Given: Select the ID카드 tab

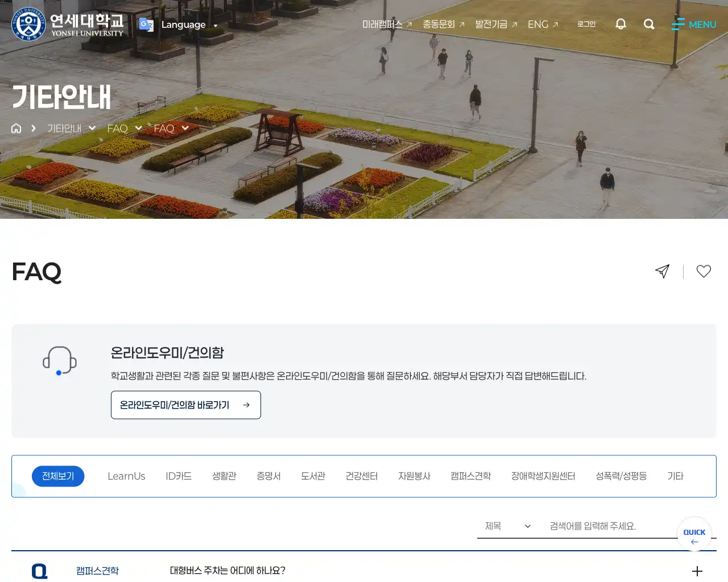Looking at the screenshot, I should [179, 476].
